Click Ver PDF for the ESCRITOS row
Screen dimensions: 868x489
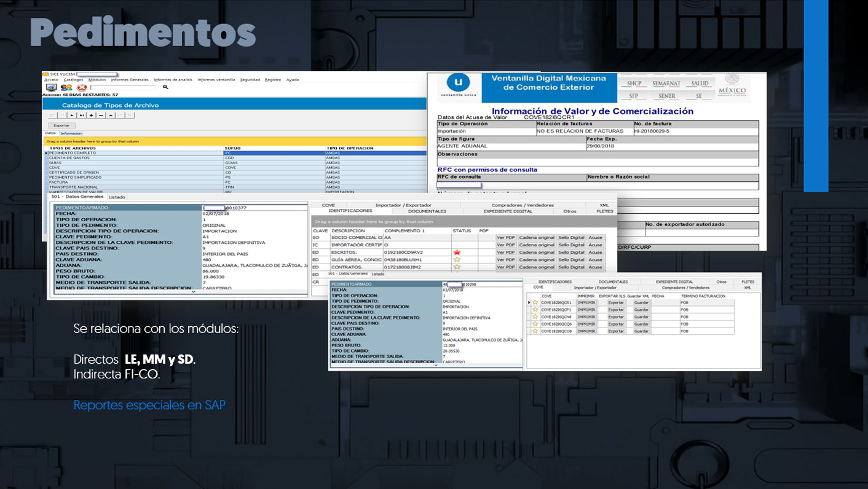(x=505, y=252)
